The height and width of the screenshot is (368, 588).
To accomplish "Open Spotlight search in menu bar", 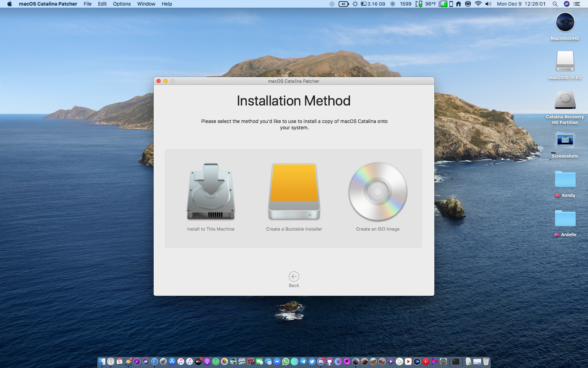I will (555, 4).
